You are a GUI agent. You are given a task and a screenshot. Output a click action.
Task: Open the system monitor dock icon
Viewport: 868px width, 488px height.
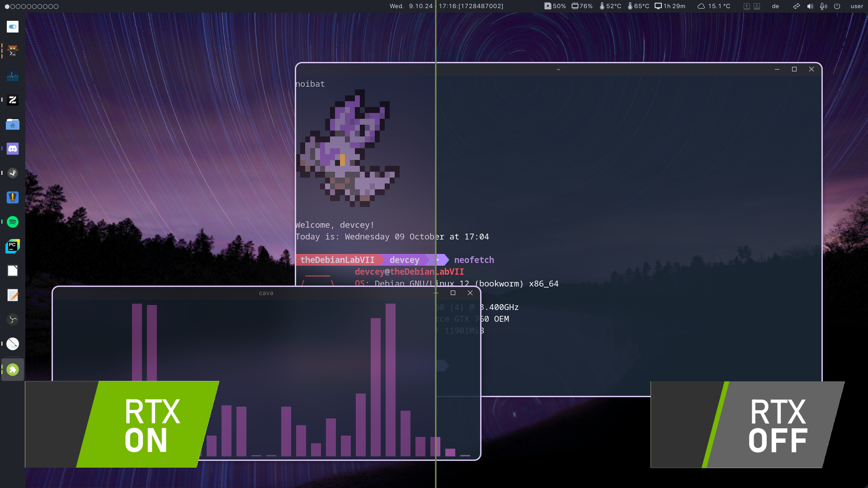click(13, 75)
